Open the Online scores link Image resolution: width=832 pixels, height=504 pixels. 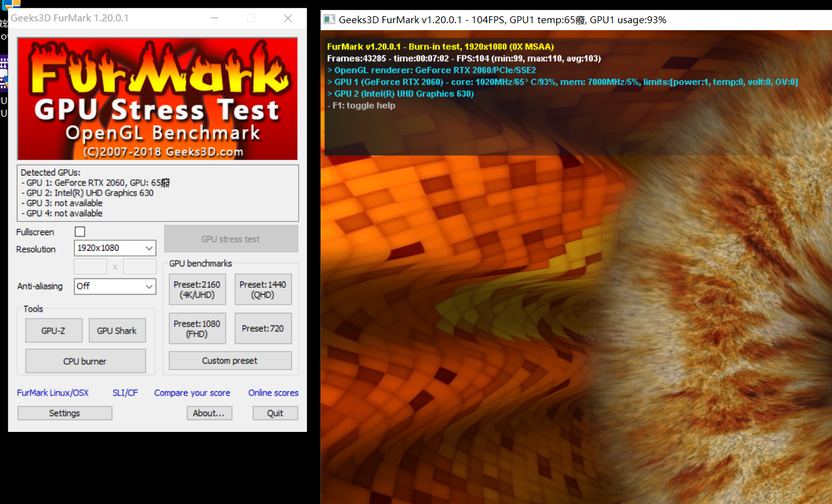pos(274,393)
